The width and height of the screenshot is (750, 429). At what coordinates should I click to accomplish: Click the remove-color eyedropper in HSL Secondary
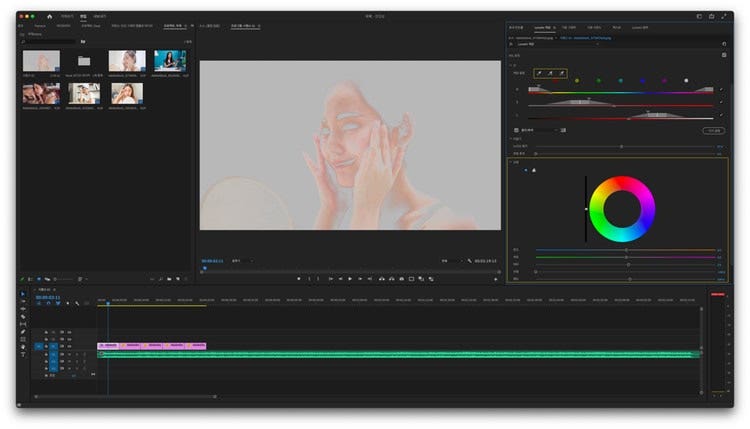click(x=562, y=73)
